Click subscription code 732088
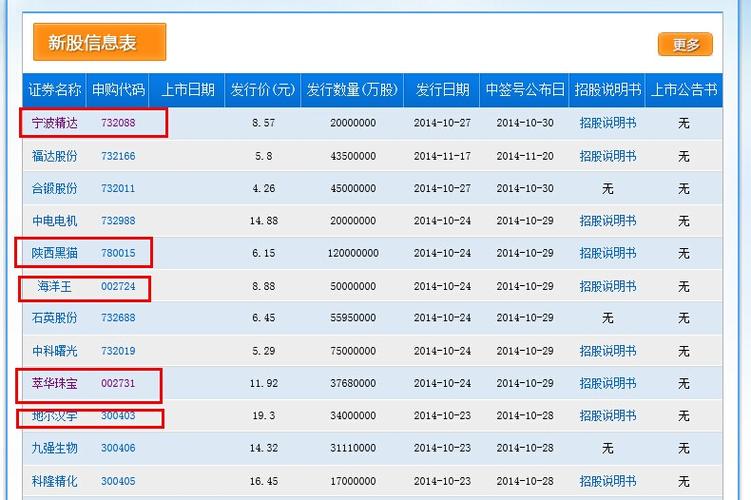The height and width of the screenshot is (500, 751). pyautogui.click(x=118, y=123)
